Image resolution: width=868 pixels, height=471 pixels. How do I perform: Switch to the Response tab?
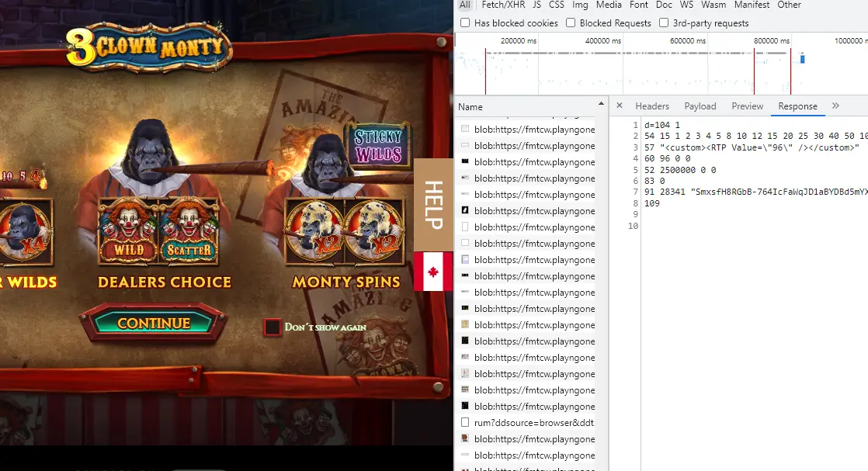797,106
